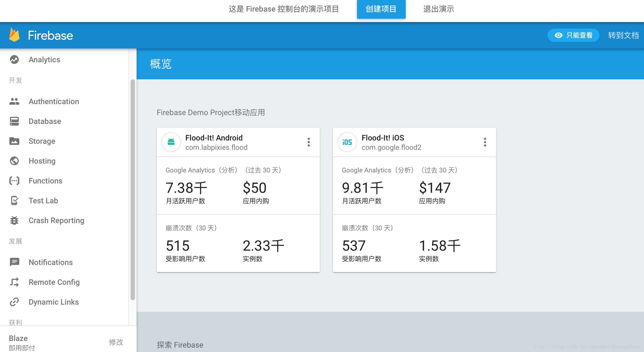Select the Database sidebar icon

pyautogui.click(x=14, y=121)
